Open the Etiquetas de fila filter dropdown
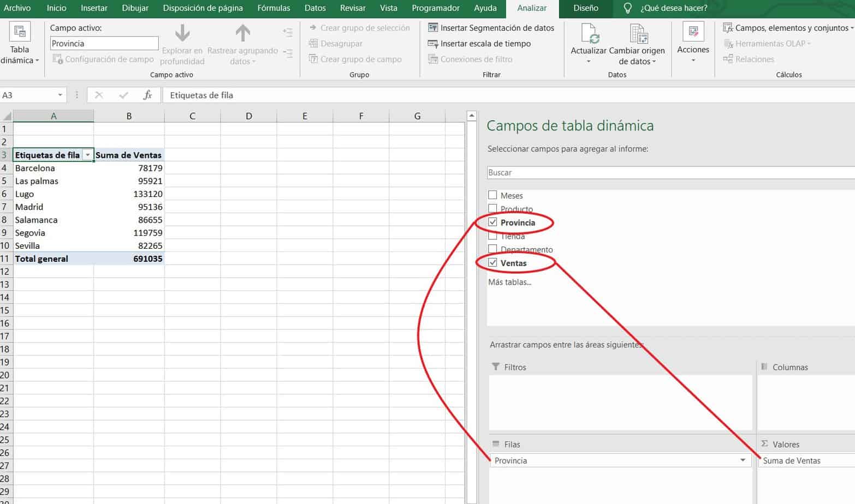The width and height of the screenshot is (855, 504). [87, 155]
